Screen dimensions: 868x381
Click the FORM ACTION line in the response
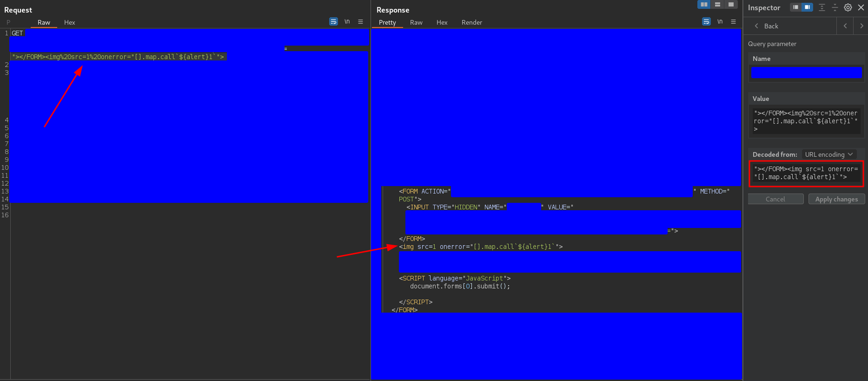point(564,191)
